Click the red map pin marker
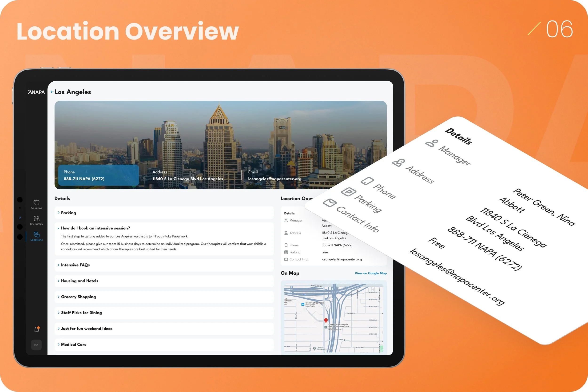Image resolution: width=588 pixels, height=392 pixels. coord(326,321)
